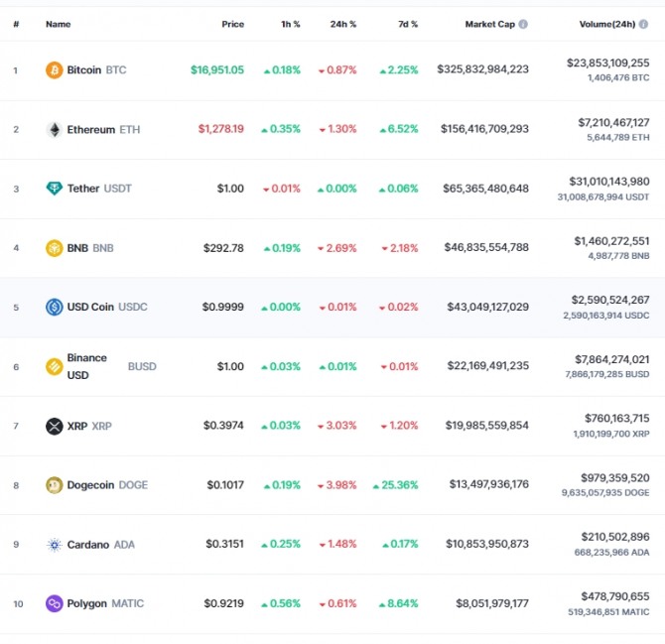This screenshot has height=644, width=665.
Task: Click the Market Cap info icon
Action: (523, 24)
